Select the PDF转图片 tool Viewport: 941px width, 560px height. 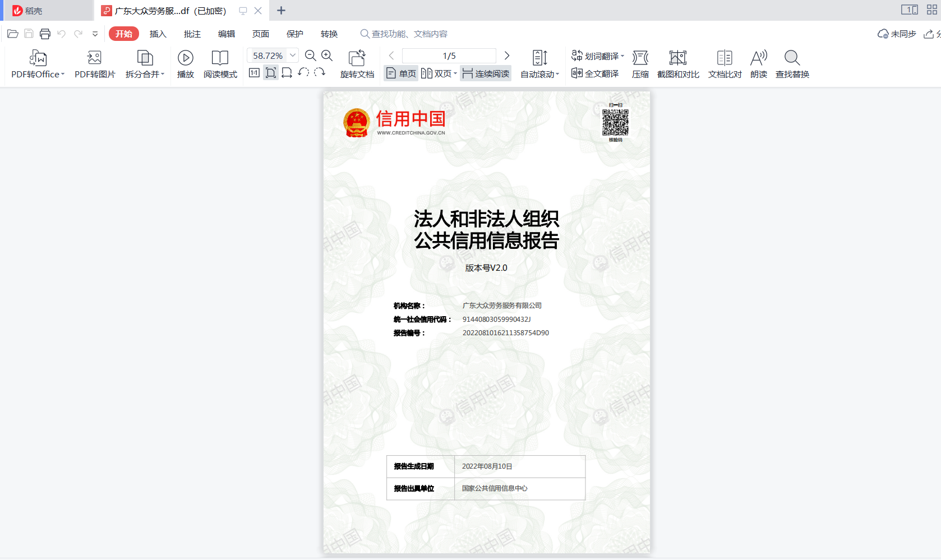(94, 63)
